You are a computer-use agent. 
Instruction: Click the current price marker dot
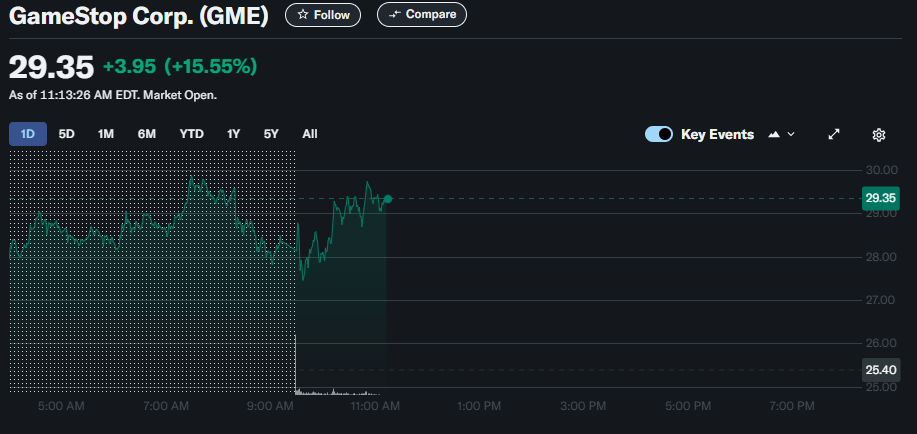click(388, 199)
